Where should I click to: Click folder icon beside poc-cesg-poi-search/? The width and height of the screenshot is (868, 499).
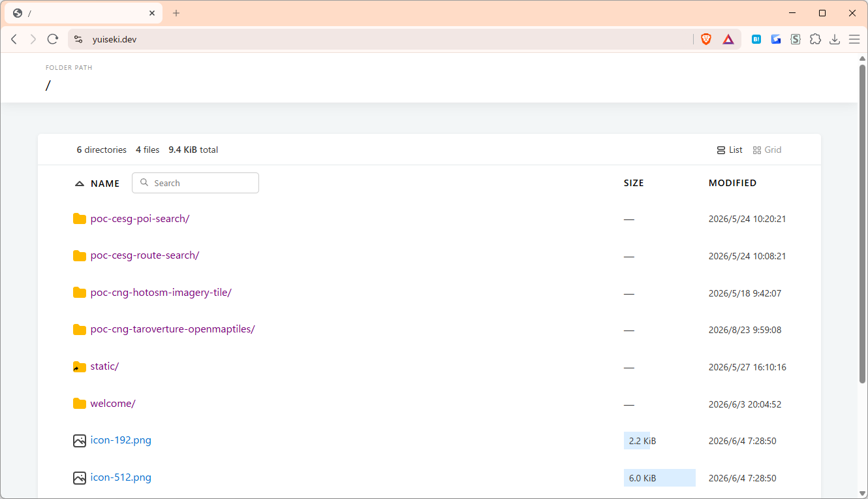(x=80, y=219)
